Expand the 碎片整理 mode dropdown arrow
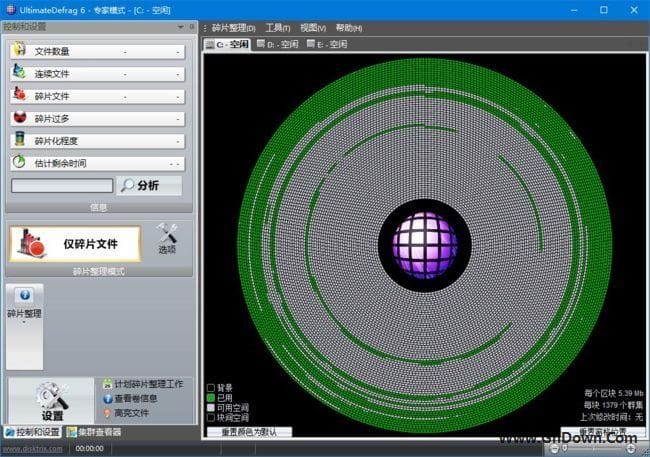 (x=24, y=322)
